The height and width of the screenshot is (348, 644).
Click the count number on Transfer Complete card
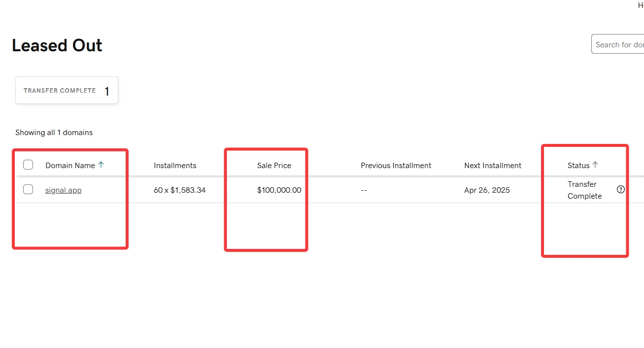click(x=107, y=91)
